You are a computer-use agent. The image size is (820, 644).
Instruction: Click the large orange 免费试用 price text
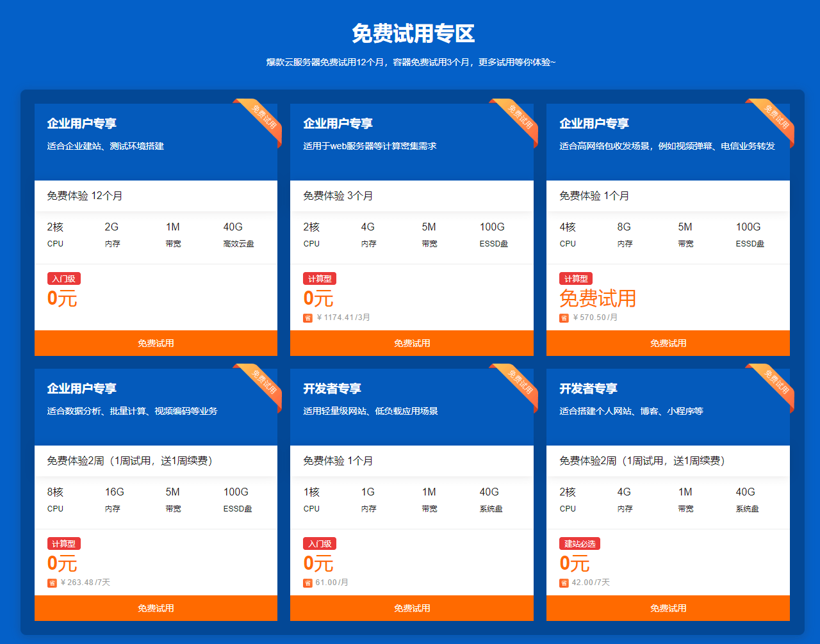(597, 298)
